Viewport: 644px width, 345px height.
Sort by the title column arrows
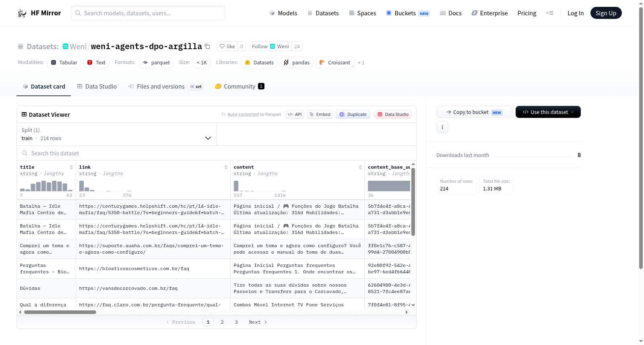71,167
